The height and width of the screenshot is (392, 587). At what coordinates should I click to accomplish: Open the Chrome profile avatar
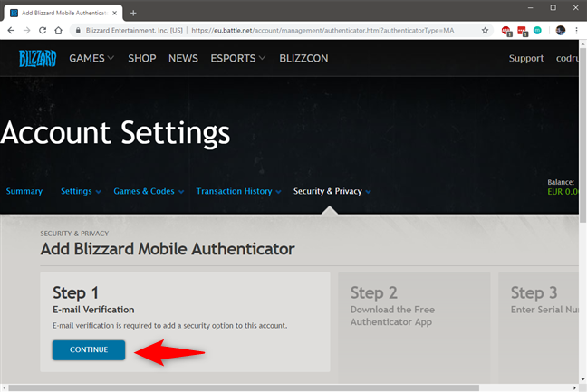tap(561, 30)
